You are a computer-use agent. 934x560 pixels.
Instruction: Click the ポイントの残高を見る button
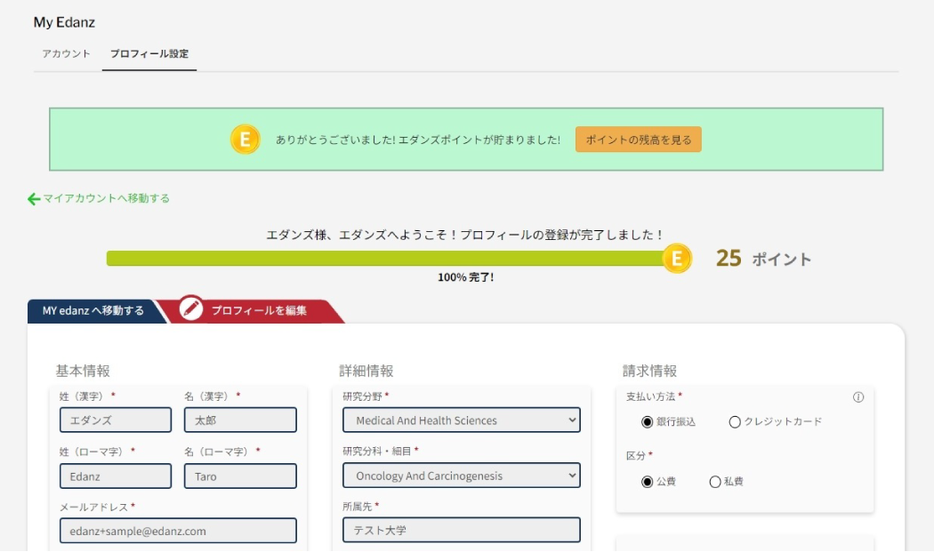click(638, 140)
